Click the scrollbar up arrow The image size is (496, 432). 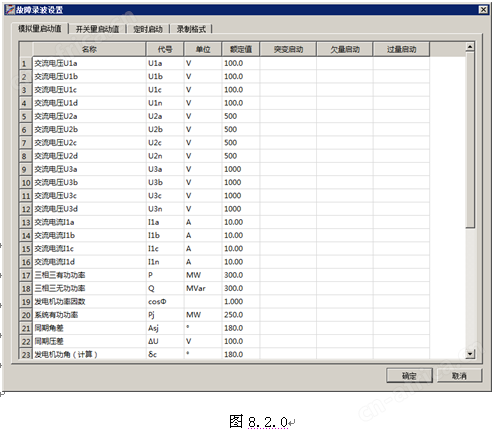pos(470,47)
